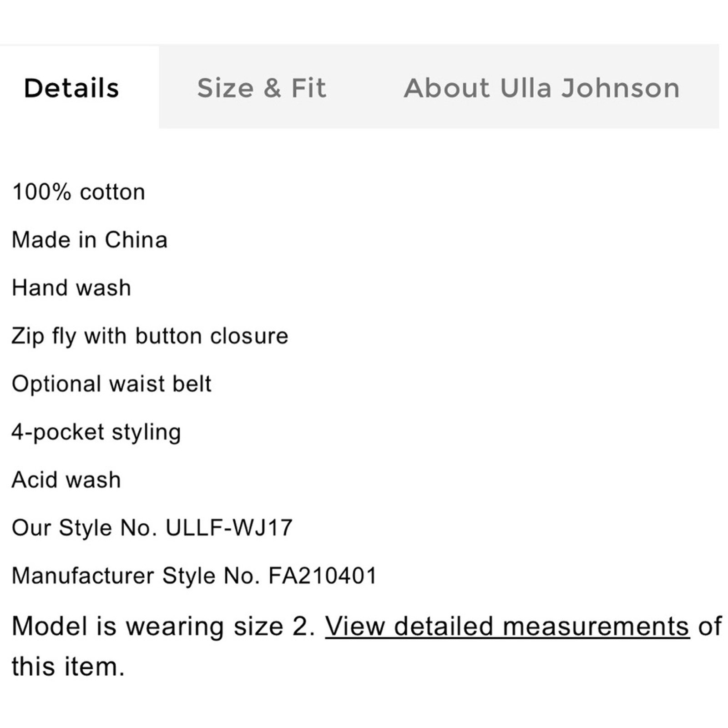
Task: Click the Hand wash care line
Action: 71,288
